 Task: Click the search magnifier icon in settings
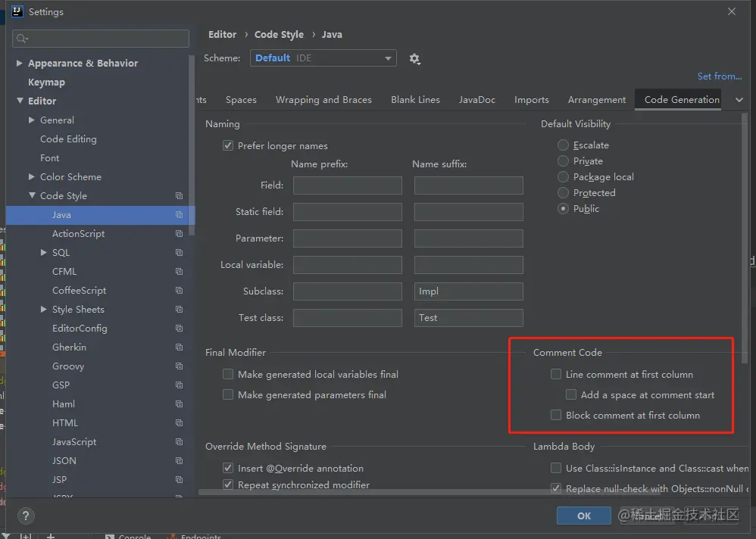pyautogui.click(x=22, y=39)
